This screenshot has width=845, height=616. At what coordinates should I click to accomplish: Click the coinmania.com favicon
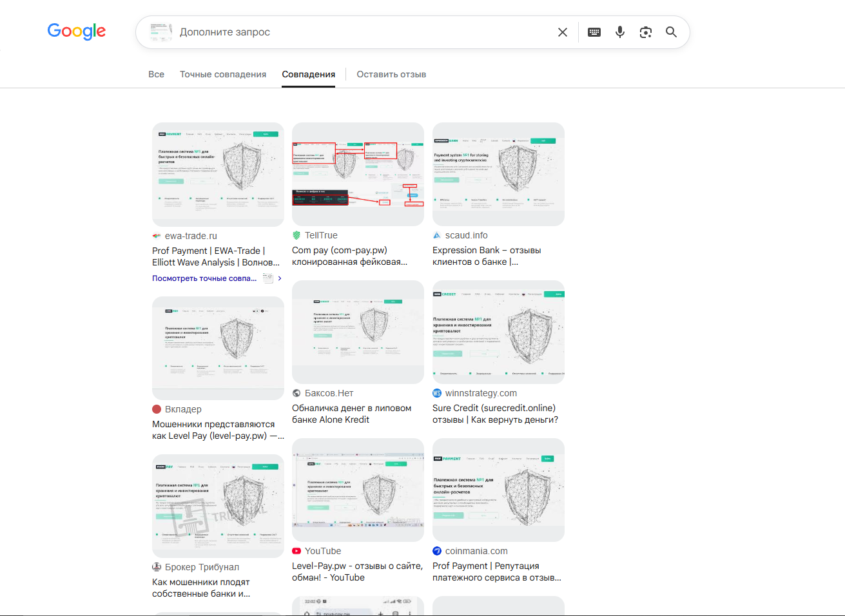point(437,551)
